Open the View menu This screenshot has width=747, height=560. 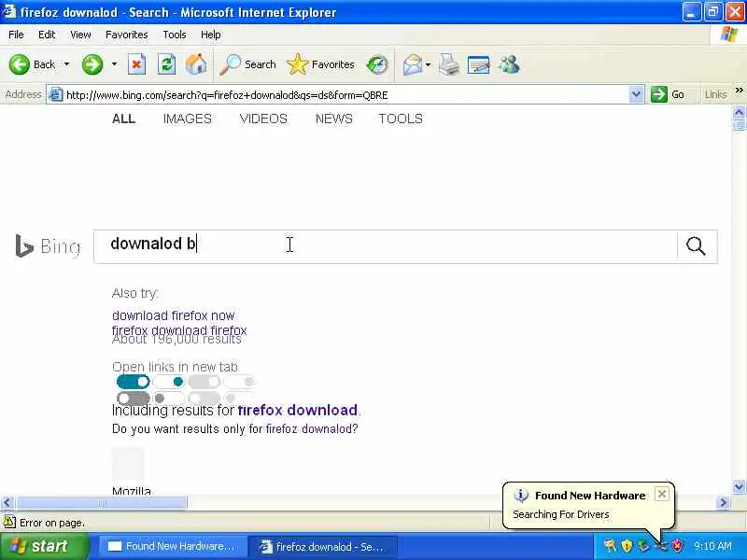(80, 35)
